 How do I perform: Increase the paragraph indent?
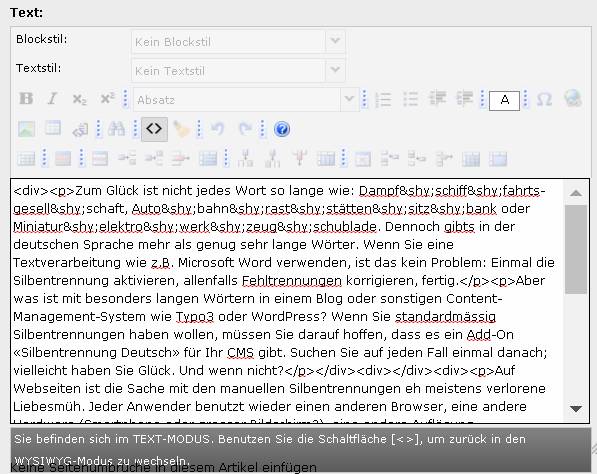tap(465, 99)
